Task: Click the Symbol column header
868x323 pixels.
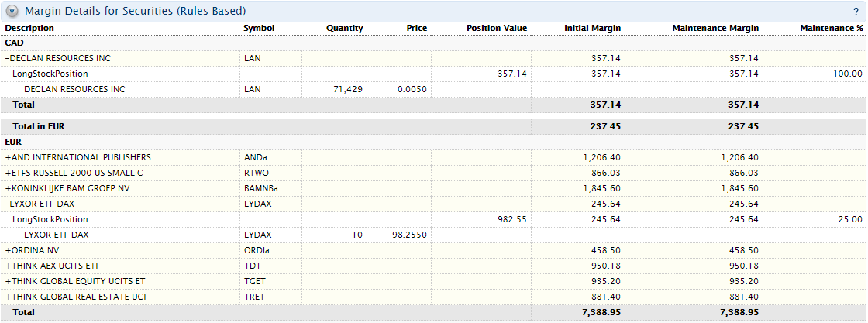Action: (259, 28)
